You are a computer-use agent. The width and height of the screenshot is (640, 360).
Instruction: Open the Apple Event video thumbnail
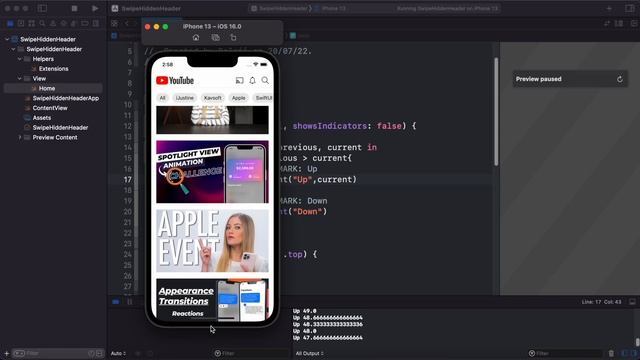(x=212, y=241)
